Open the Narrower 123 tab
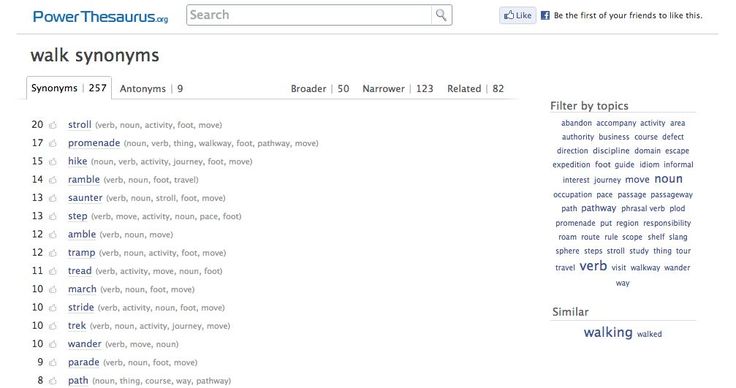 click(398, 89)
